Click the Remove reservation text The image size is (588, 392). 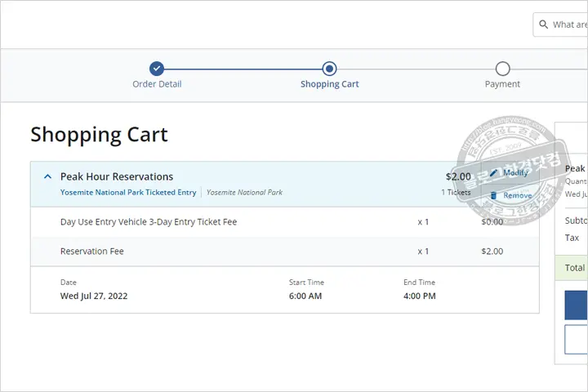517,196
